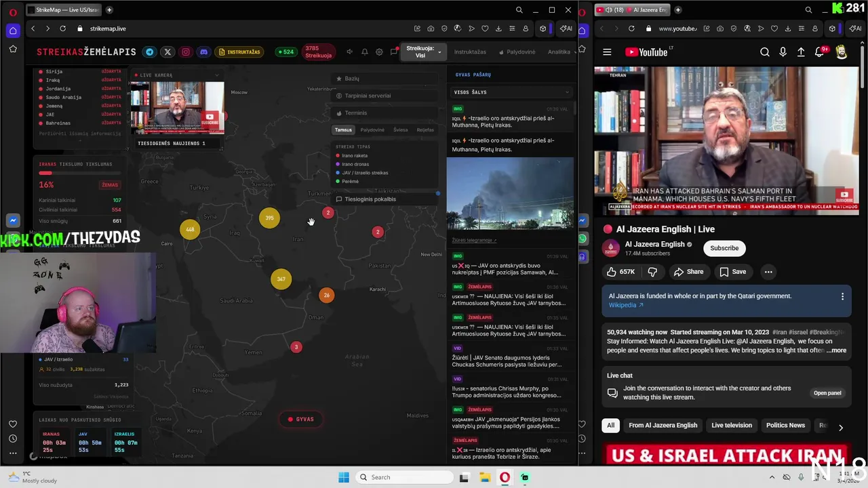Open YouTube notifications bell with 9+

[x=820, y=52]
